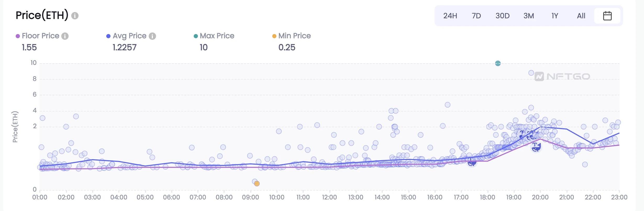644x211 pixels.
Task: Switch to the 30D time range
Action: point(502,16)
